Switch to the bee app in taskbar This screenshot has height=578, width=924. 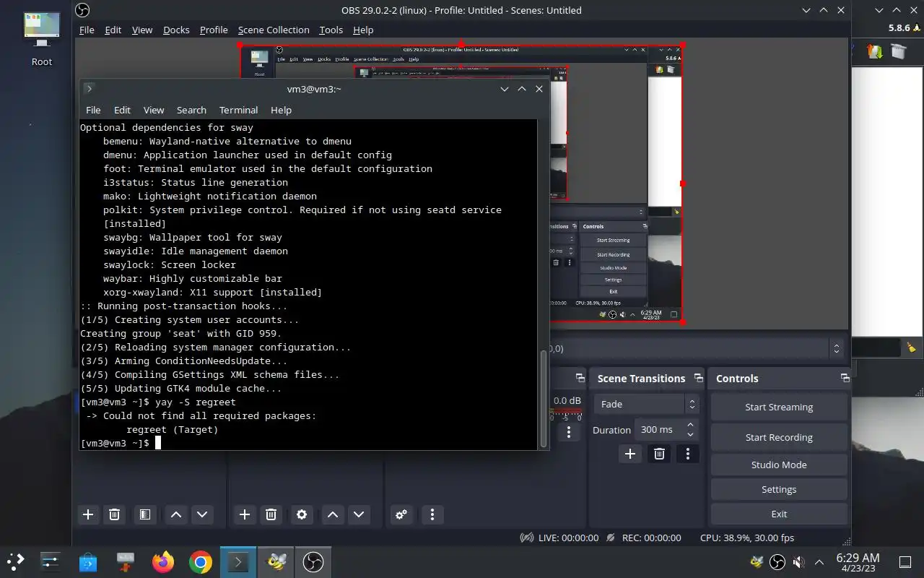click(276, 561)
